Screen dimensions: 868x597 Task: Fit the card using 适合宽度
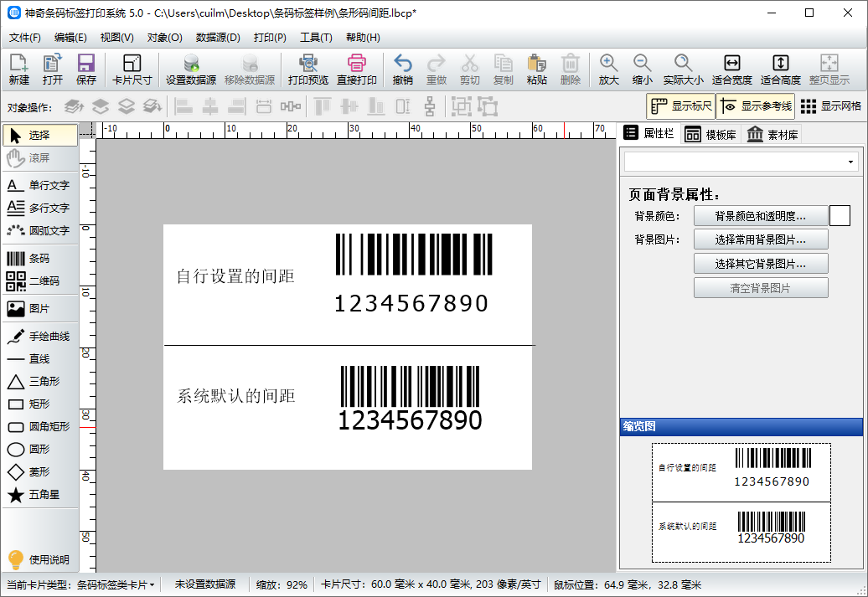coord(731,69)
